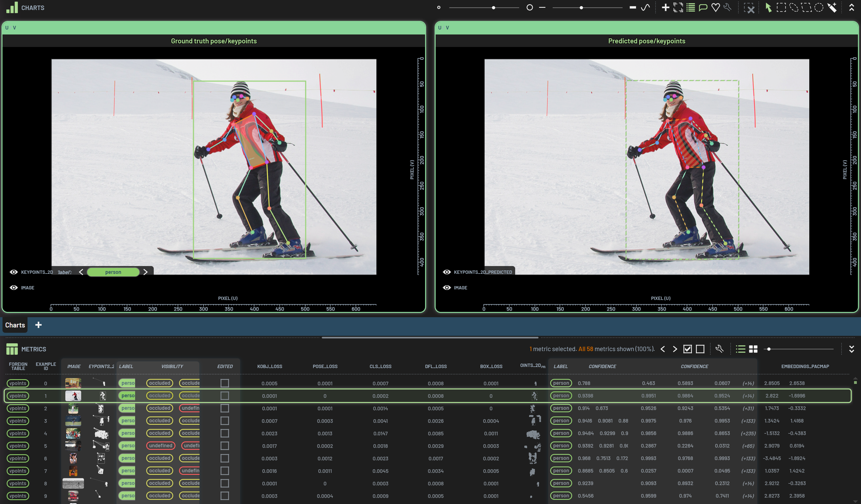Open the Charts tab

pyautogui.click(x=15, y=325)
